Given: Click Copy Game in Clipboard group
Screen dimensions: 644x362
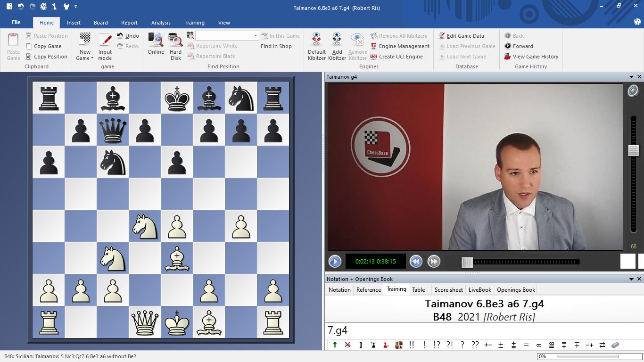Looking at the screenshot, I should pyautogui.click(x=47, y=46).
